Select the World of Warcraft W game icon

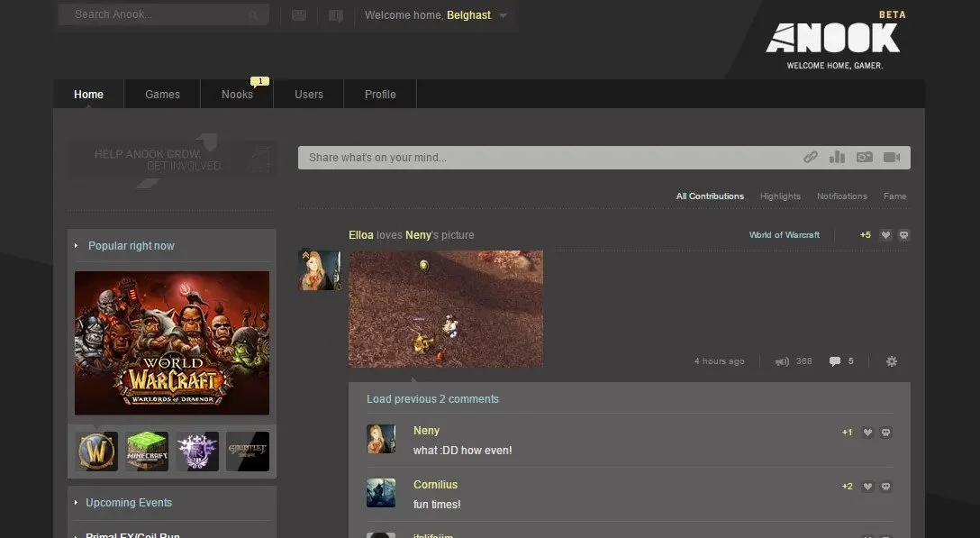(97, 451)
